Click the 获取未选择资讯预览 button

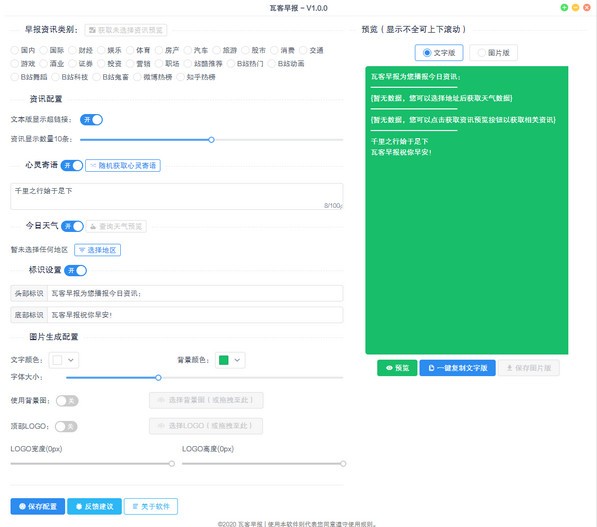(126, 30)
